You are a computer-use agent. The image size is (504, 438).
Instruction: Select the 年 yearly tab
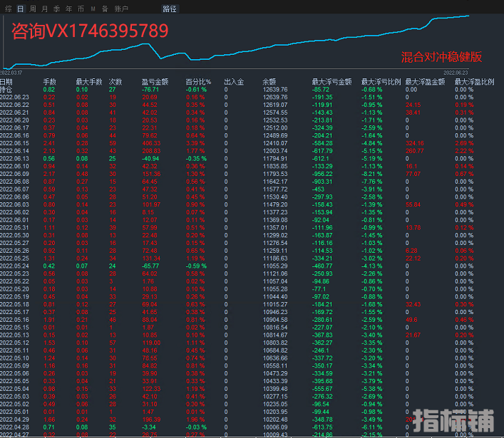(x=68, y=9)
